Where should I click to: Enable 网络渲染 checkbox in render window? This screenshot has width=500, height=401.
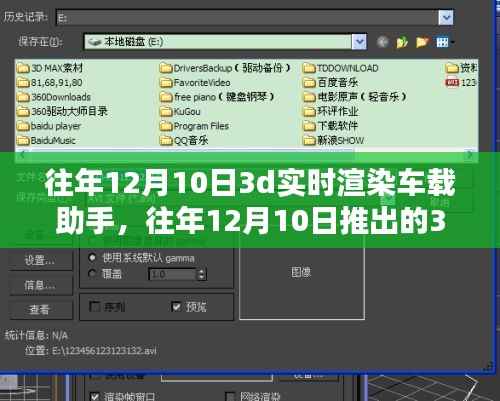tap(230, 397)
